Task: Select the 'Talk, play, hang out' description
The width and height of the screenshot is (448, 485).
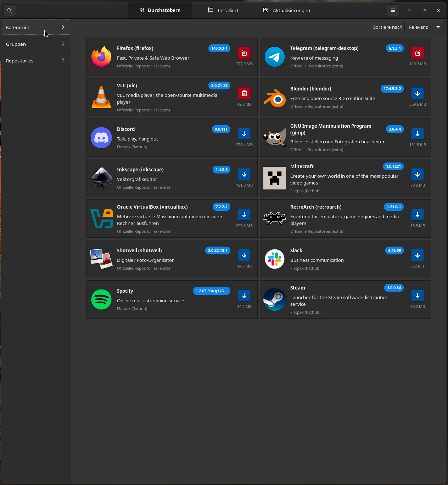Action: pyautogui.click(x=138, y=139)
